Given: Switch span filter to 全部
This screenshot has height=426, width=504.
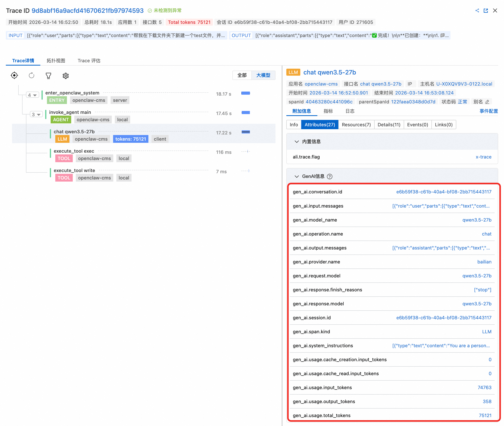Looking at the screenshot, I should (x=242, y=75).
